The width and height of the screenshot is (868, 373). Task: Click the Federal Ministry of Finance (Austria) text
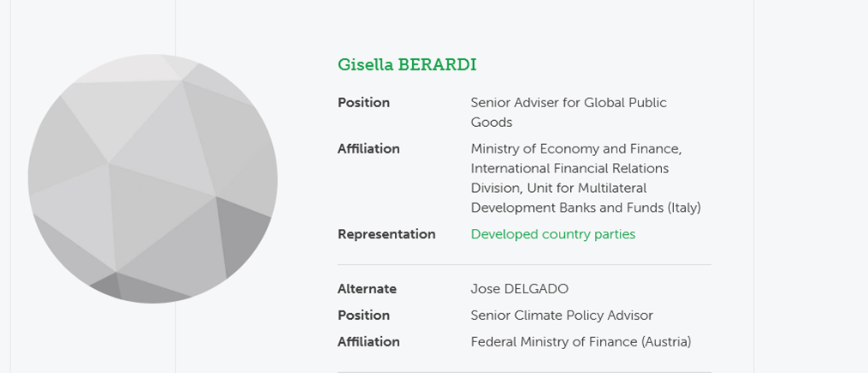580,342
